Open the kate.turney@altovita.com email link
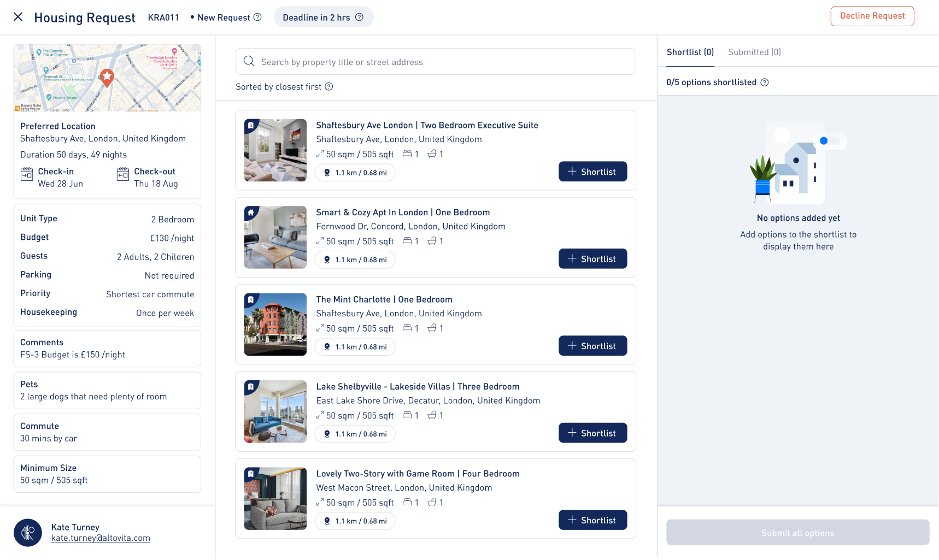The width and height of the screenshot is (939, 560). click(x=101, y=538)
